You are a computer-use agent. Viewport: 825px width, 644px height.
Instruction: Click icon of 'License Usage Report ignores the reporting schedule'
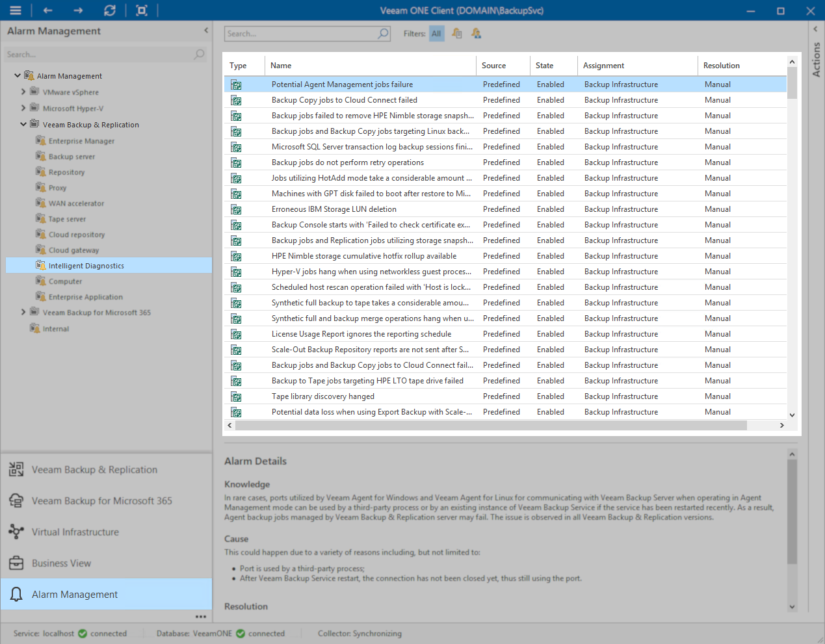pos(236,334)
